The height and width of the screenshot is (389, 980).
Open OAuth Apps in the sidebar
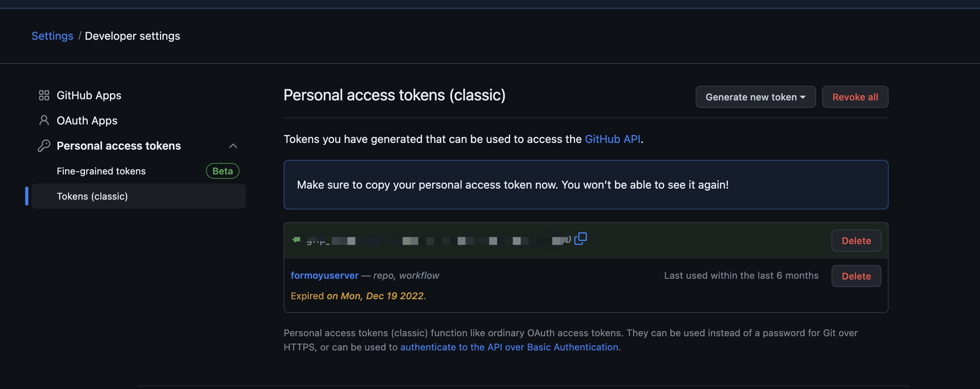tap(87, 120)
